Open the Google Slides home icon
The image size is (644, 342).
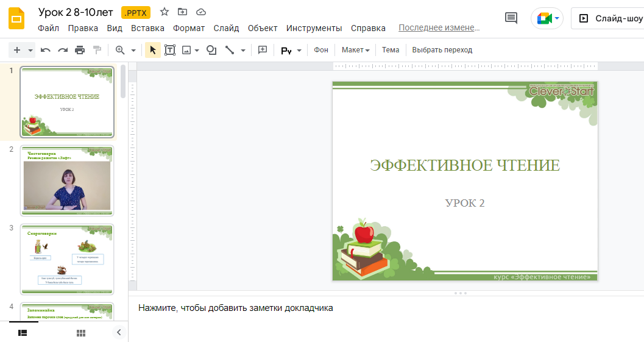point(16,19)
